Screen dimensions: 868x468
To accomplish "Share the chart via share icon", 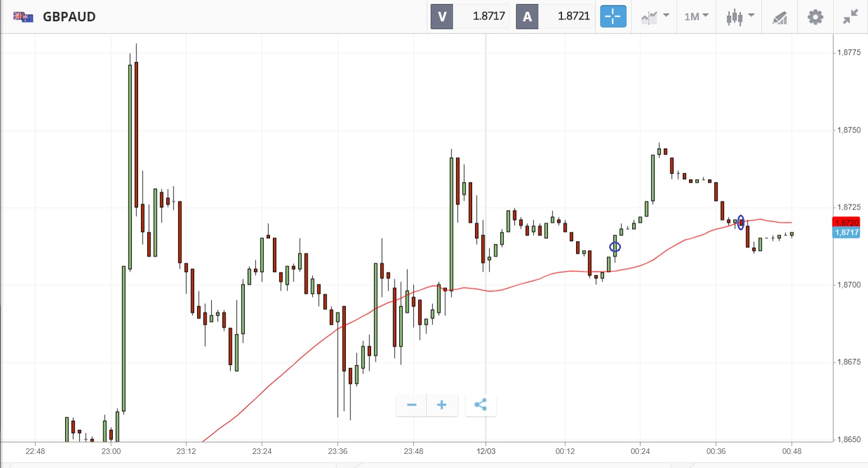I will tap(481, 405).
